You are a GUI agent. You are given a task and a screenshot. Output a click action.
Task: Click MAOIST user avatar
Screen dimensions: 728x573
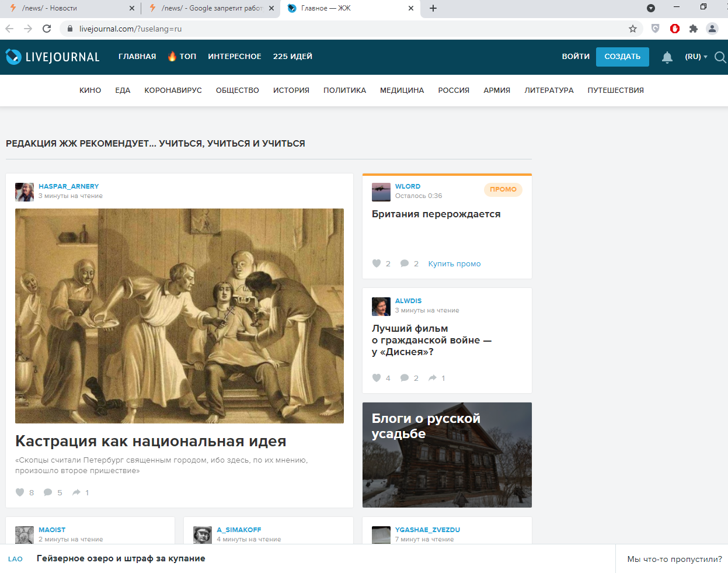[25, 534]
